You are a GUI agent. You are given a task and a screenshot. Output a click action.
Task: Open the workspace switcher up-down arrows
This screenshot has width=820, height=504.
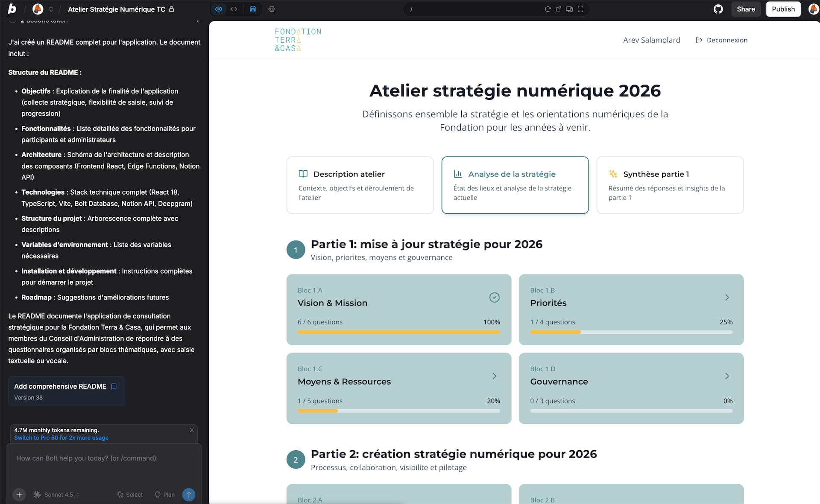51,9
